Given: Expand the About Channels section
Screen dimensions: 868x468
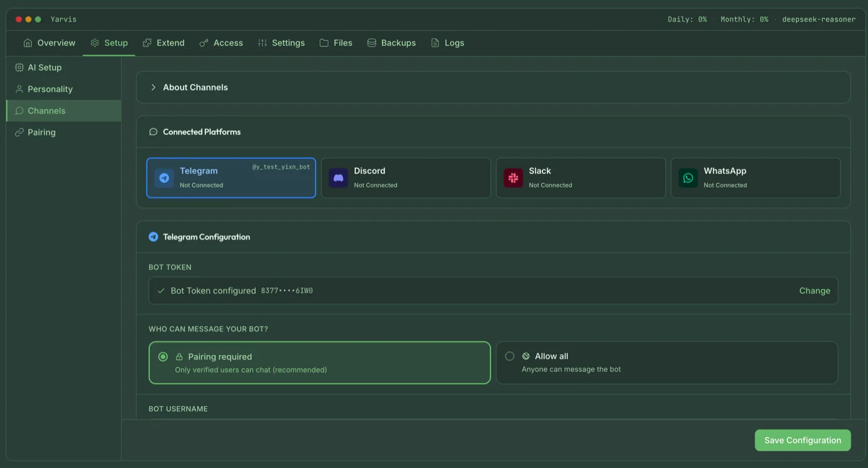Looking at the screenshot, I should pos(153,87).
